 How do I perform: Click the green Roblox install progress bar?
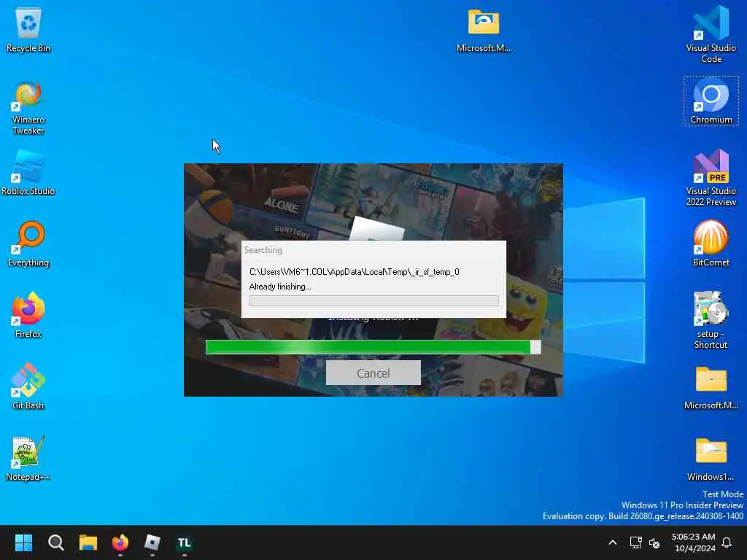373,346
